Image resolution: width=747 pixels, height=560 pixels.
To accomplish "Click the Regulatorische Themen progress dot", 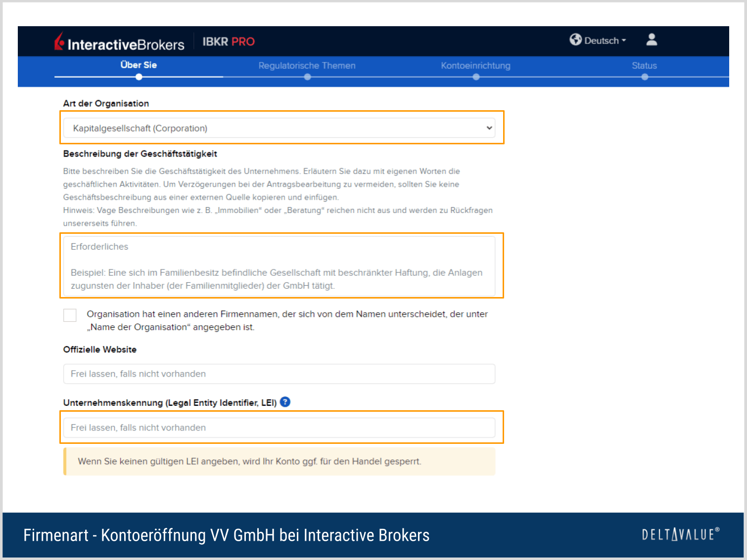I will pos(307,77).
